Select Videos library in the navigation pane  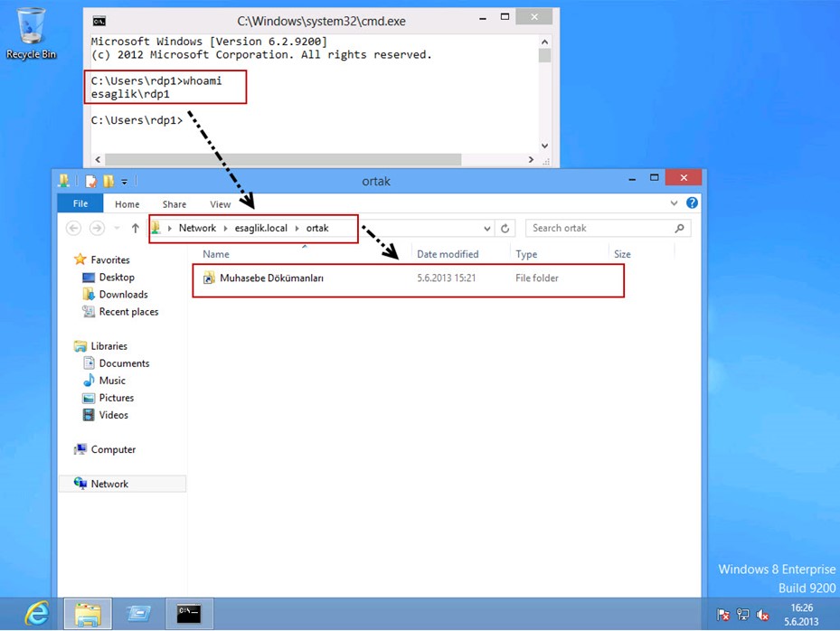coord(114,415)
